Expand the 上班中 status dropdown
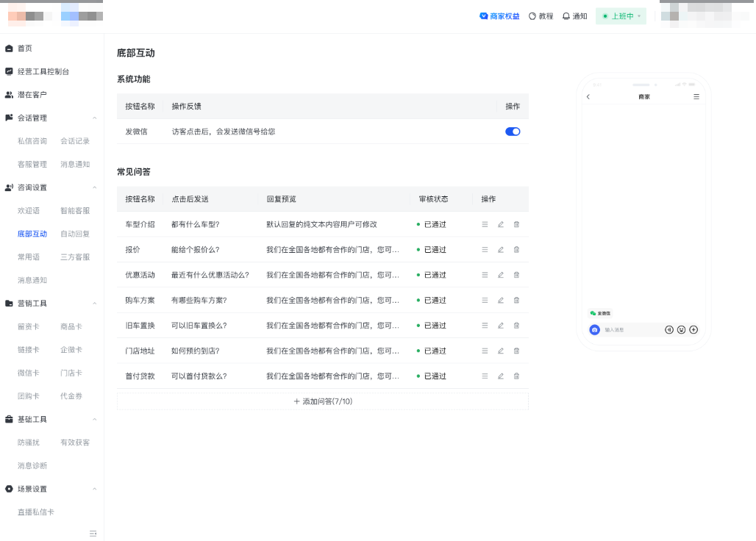Image resolution: width=756 pixels, height=541 pixels. click(x=621, y=15)
